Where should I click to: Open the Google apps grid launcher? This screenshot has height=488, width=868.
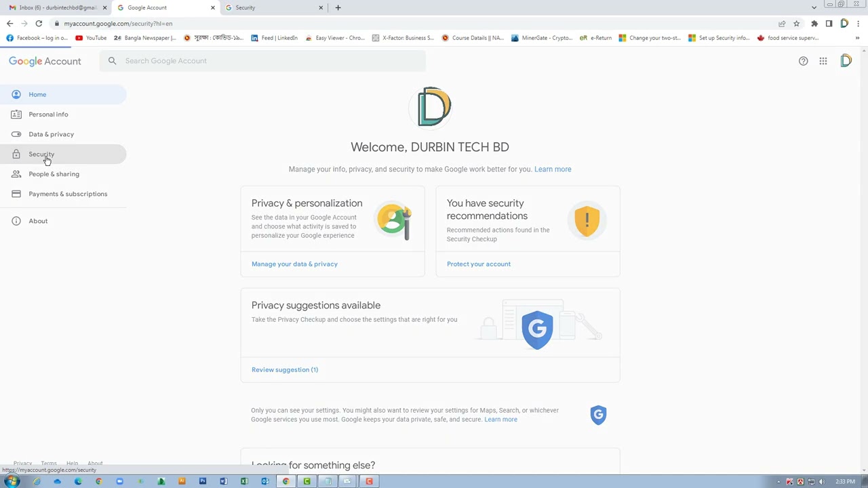(823, 61)
